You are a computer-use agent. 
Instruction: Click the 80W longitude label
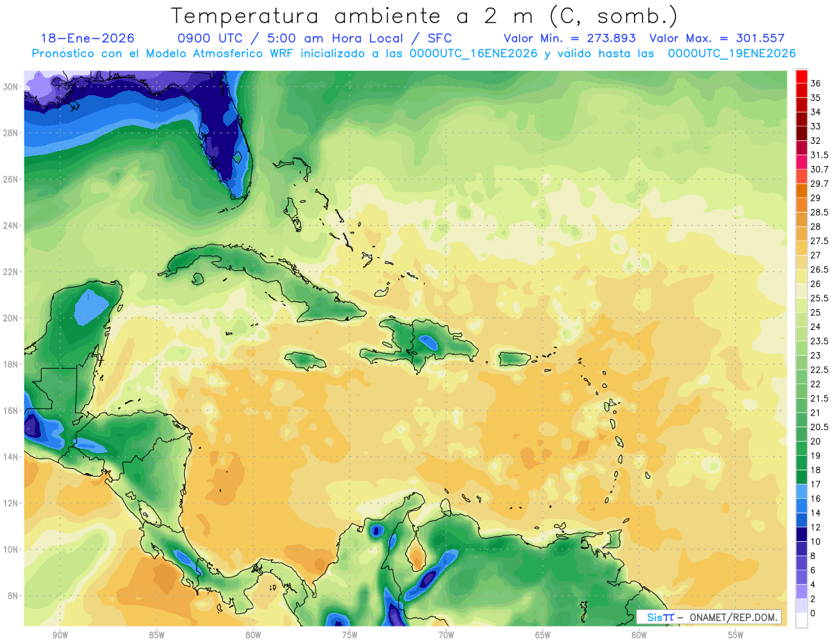[x=253, y=635]
